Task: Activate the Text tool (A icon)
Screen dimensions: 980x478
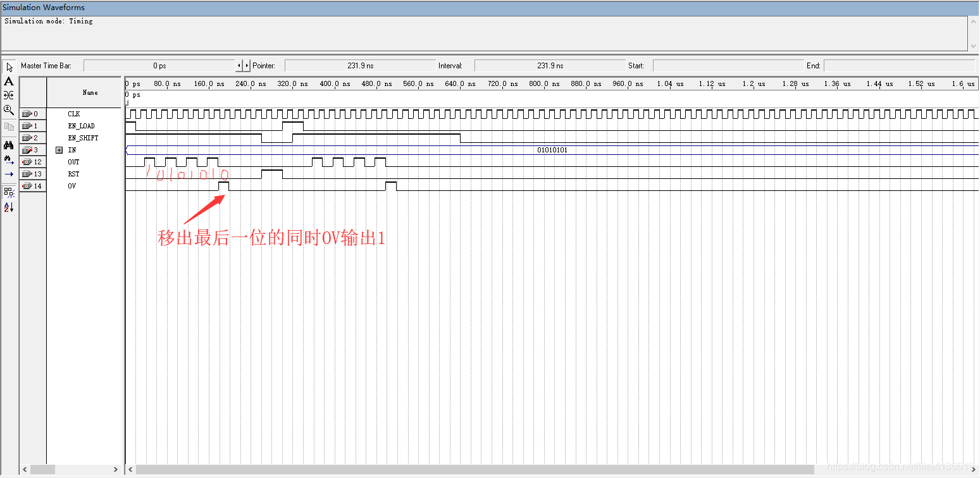Action: coord(9,81)
